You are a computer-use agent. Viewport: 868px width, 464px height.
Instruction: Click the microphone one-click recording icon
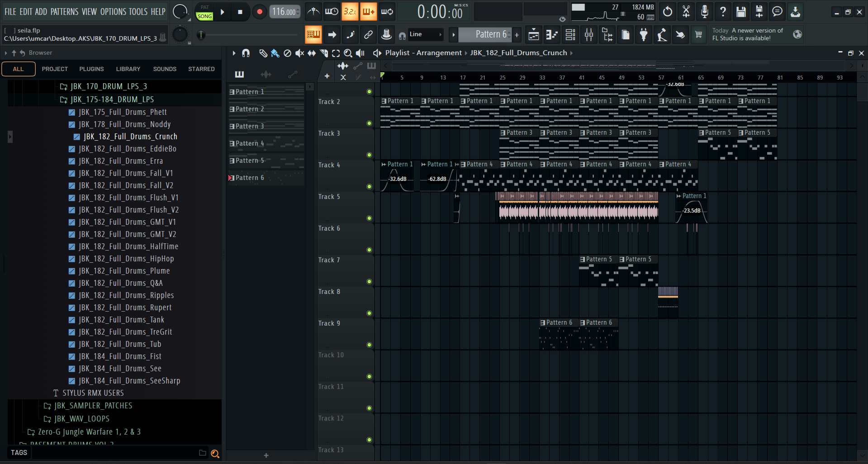click(x=705, y=12)
